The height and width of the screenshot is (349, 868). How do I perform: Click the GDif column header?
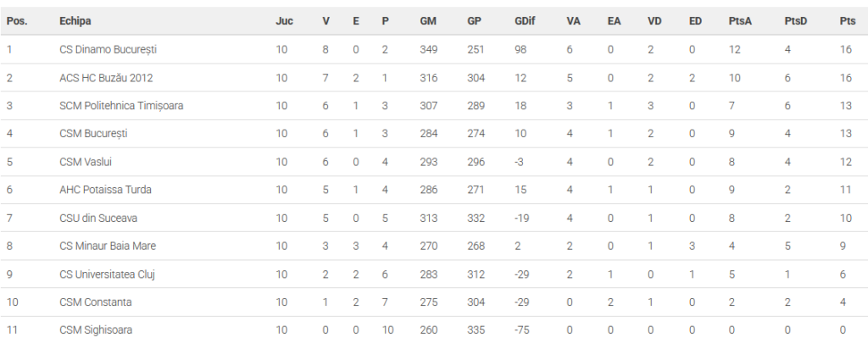(526, 21)
